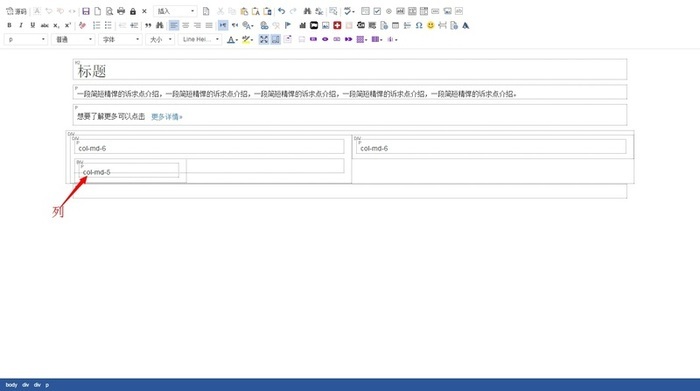Open the background highlight color picker
700x391 pixels.
click(247, 40)
